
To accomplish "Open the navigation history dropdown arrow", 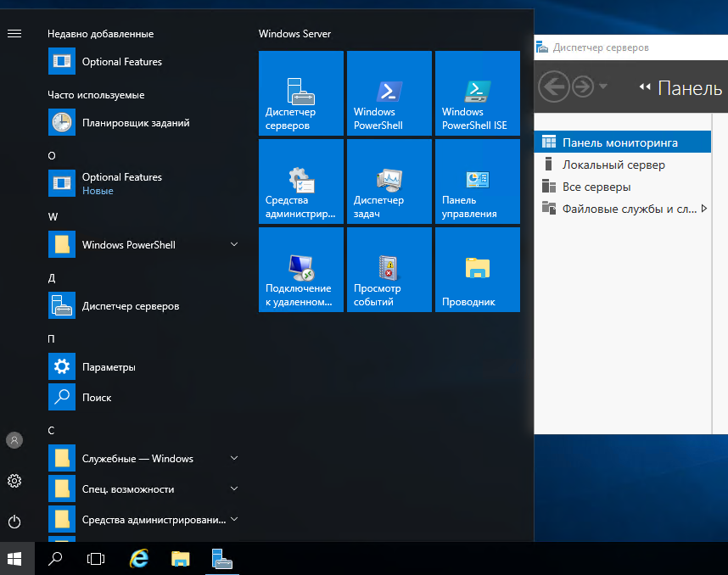I will click(603, 86).
